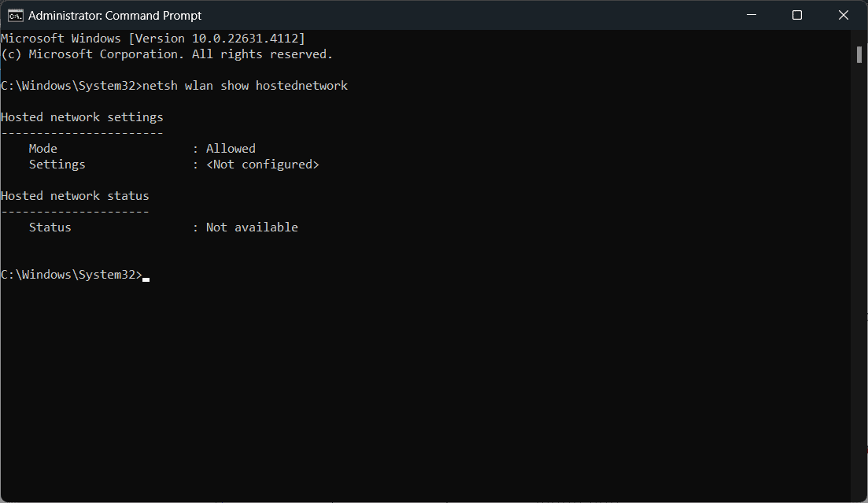Close the Administrator Command Prompt window

[843, 15]
